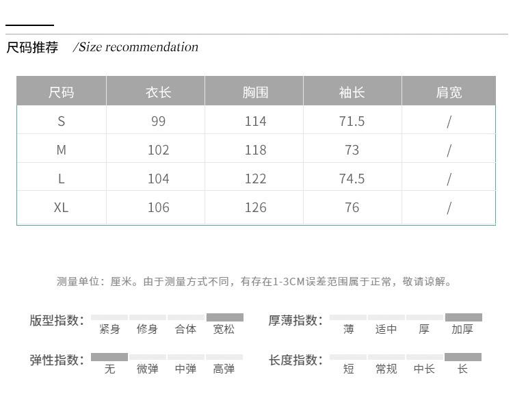The width and height of the screenshot is (513, 420).
Task: Click the highlighted bar above 无
Action: [x=109, y=357]
